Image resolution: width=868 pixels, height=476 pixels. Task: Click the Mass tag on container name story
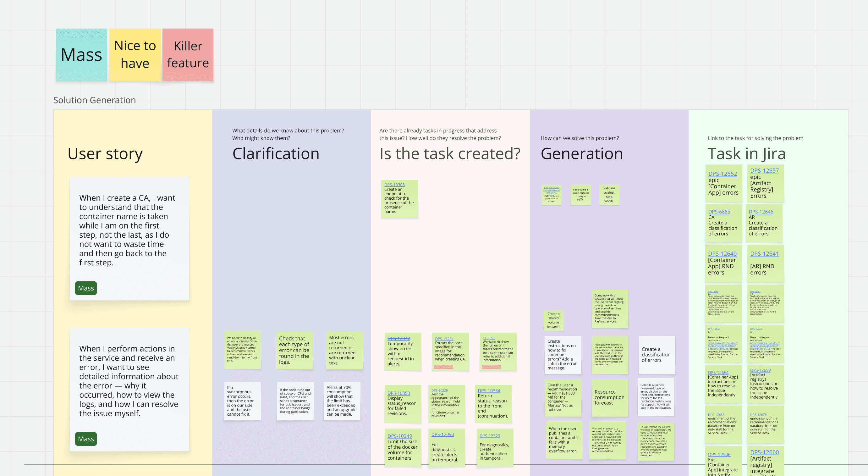(86, 288)
